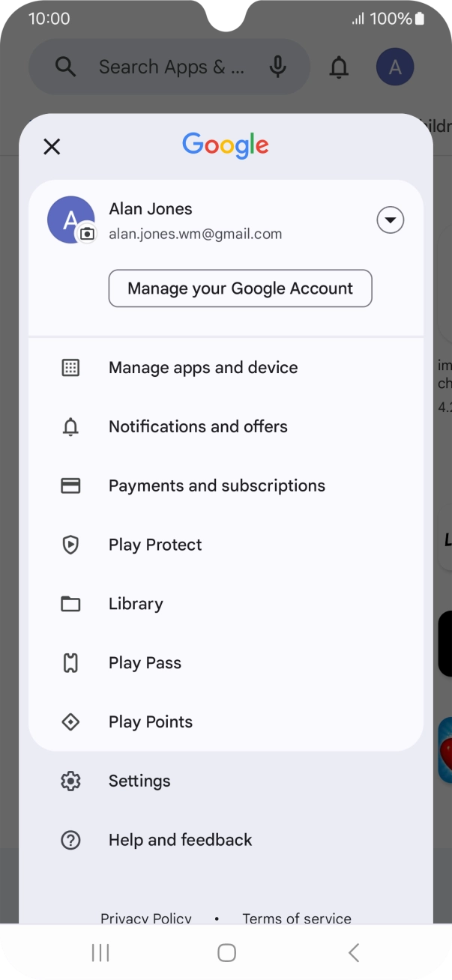The image size is (452, 980).
Task: Tap the Help and feedback question icon
Action: coord(70,841)
